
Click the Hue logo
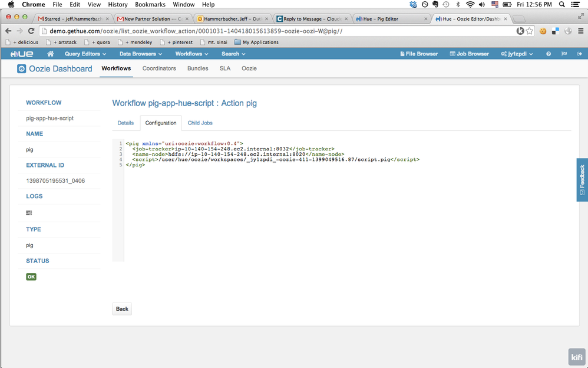[22, 54]
